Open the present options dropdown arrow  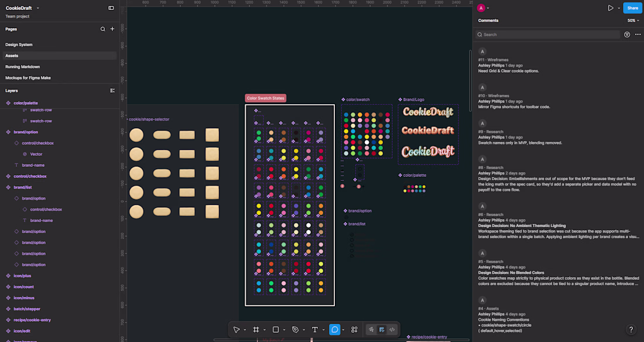coord(619,8)
